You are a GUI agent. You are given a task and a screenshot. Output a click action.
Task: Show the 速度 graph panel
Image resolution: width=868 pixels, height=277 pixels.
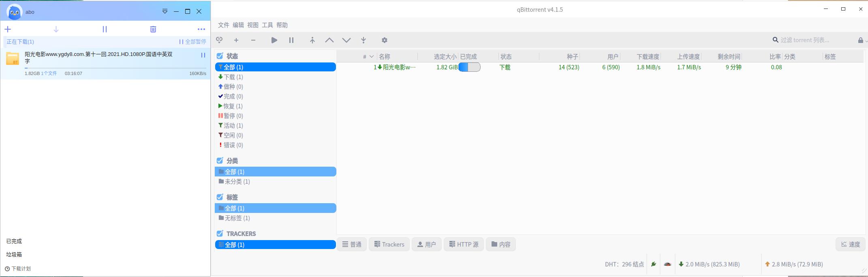tap(851, 245)
